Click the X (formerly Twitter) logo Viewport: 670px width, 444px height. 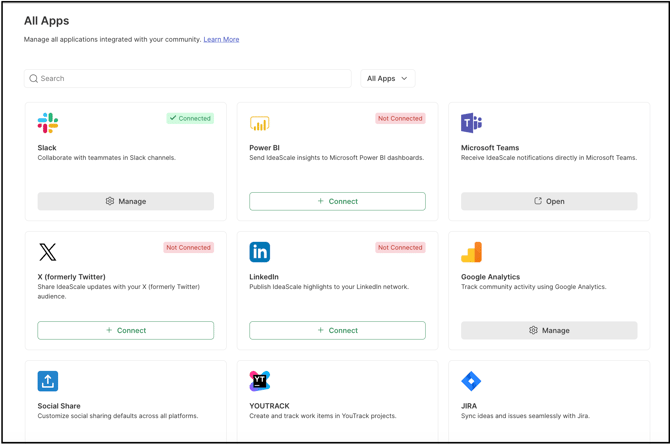(x=48, y=252)
